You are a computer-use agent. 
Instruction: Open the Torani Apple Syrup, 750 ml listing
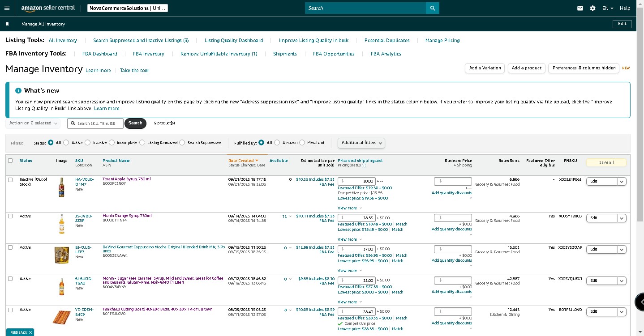(127, 179)
